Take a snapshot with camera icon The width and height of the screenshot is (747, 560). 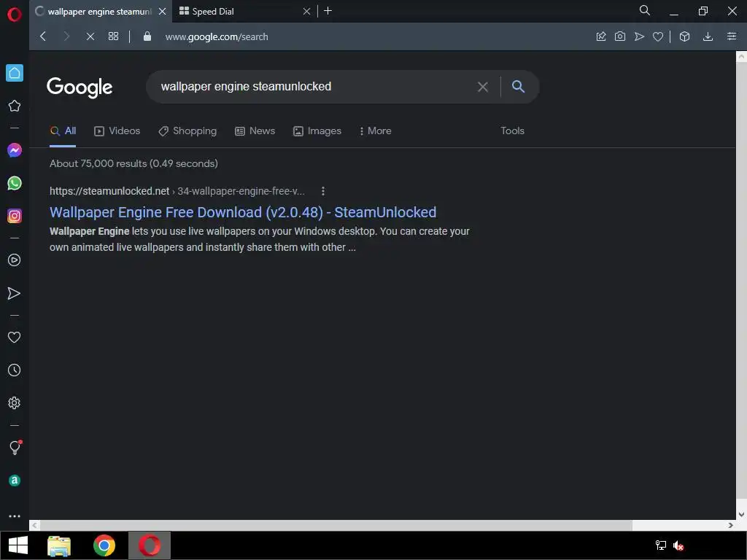620,36
